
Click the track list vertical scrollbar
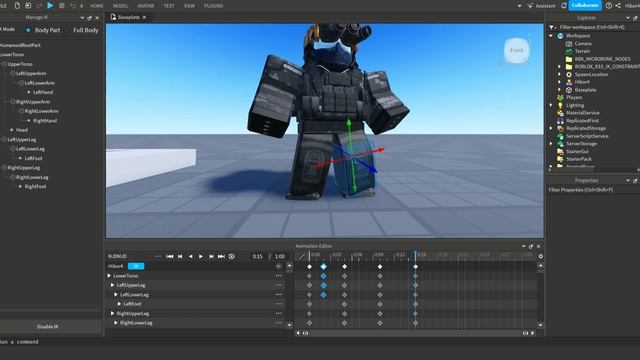click(289, 296)
